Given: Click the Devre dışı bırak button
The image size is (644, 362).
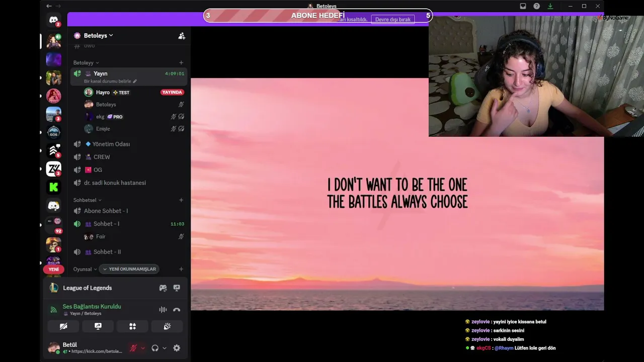Looking at the screenshot, I should [393, 20].
